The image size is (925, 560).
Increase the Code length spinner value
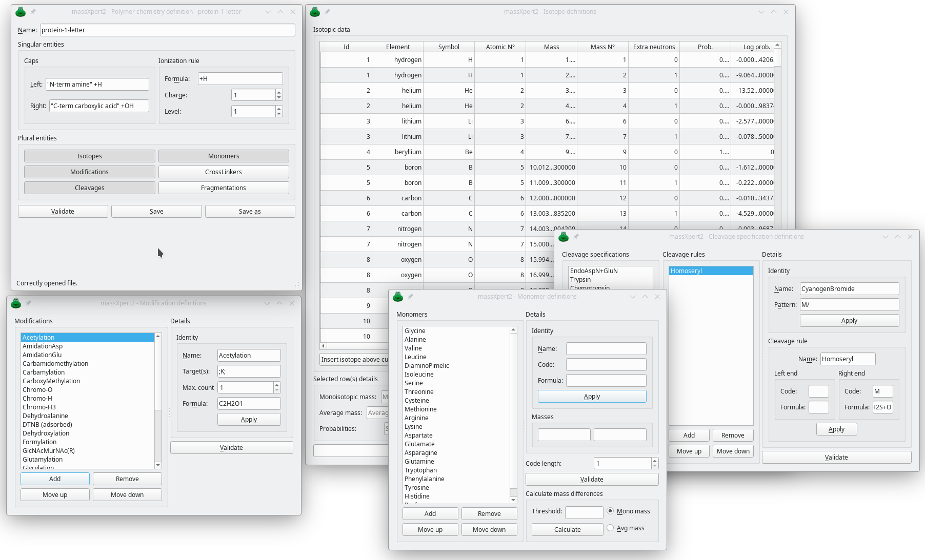coord(654,460)
